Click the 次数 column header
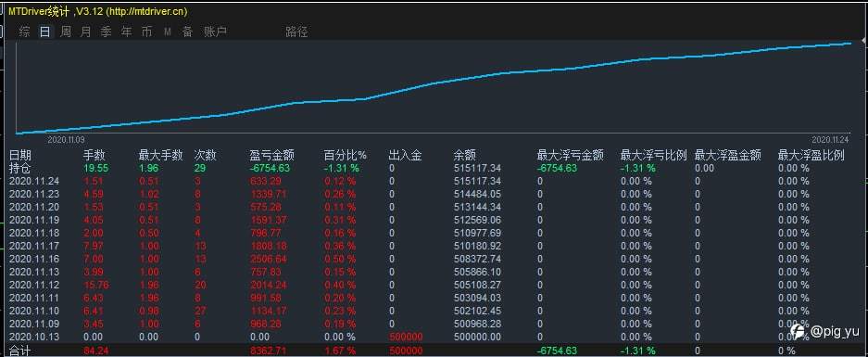This screenshot has width=868, height=357. (x=206, y=156)
